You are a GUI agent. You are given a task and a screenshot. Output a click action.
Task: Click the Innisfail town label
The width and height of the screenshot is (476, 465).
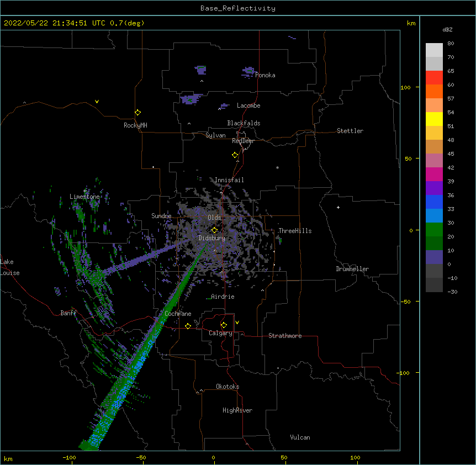[229, 180]
